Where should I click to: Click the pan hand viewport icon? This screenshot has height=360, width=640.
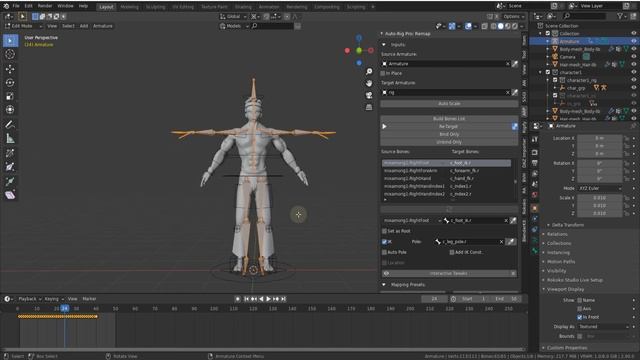pos(369,83)
